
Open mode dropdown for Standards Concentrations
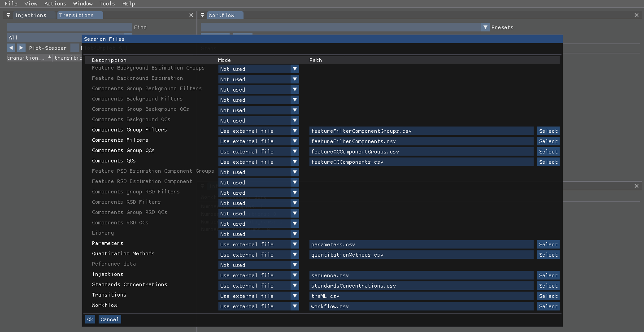[258, 286]
